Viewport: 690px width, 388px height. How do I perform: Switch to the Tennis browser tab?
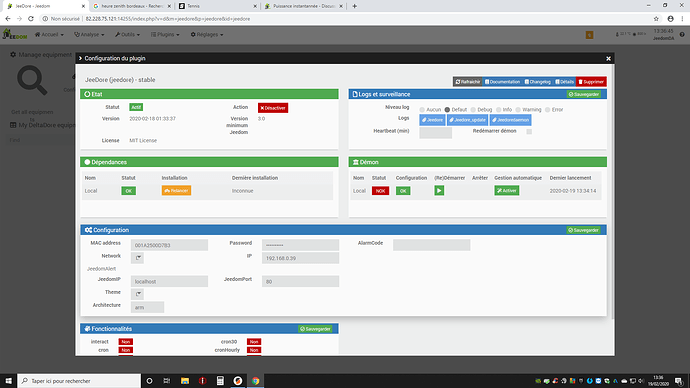217,6
